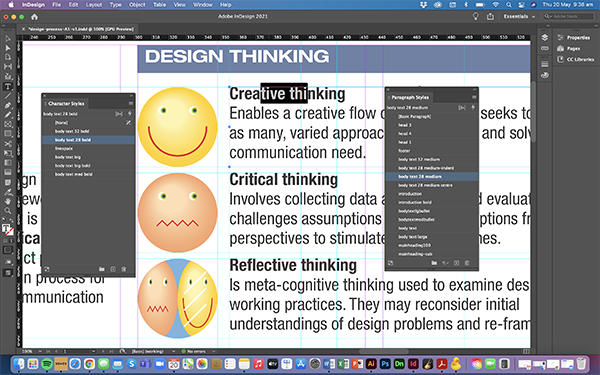The image size is (600, 375).
Task: Open the Links panel icon
Action: click(x=545, y=49)
